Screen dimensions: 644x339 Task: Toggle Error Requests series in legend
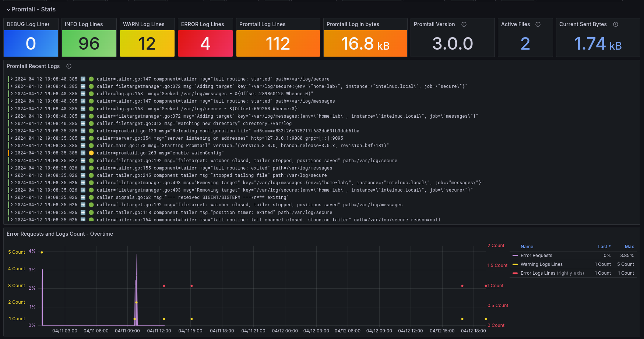click(536, 256)
